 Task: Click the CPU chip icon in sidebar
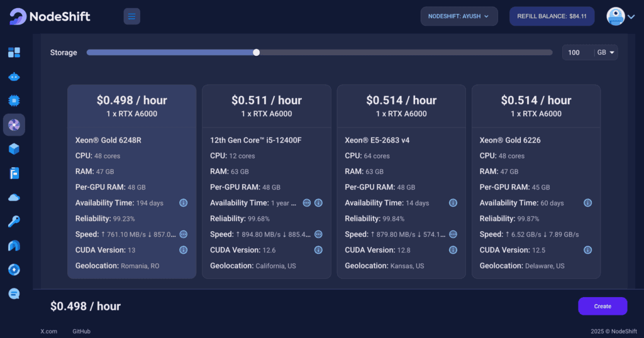point(14,101)
